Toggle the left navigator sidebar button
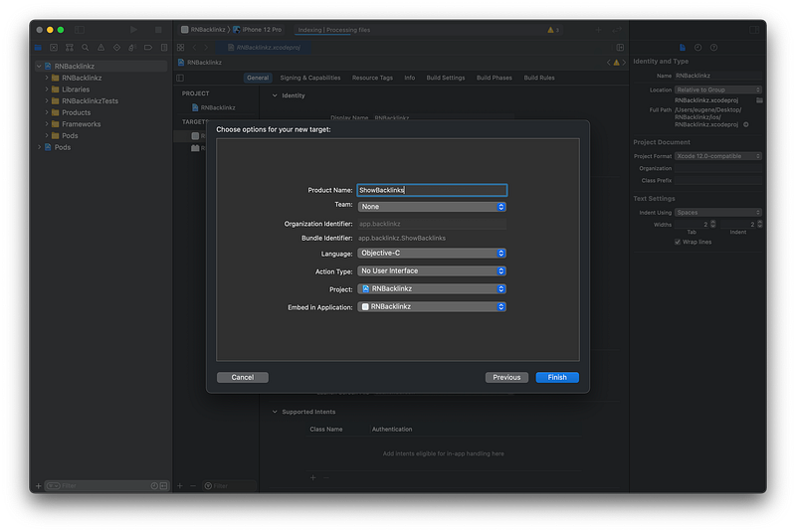 pyautogui.click(x=80, y=30)
